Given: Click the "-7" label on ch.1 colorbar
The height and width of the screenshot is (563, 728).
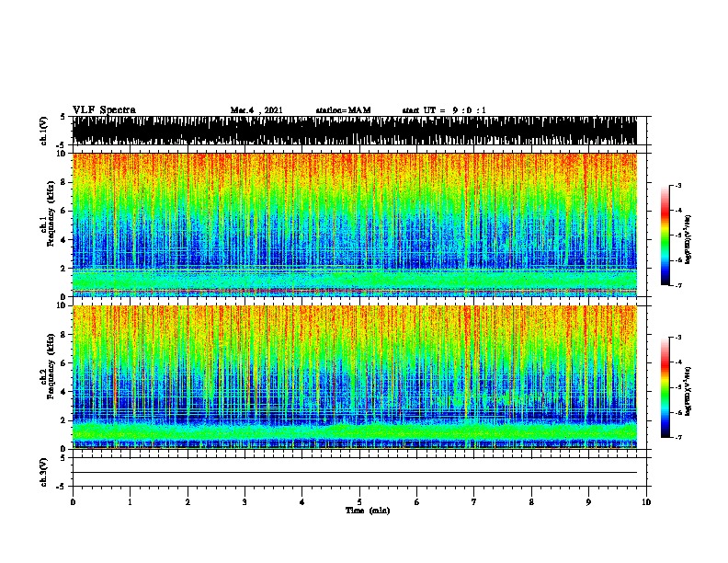Looking at the screenshot, I should 678,285.
